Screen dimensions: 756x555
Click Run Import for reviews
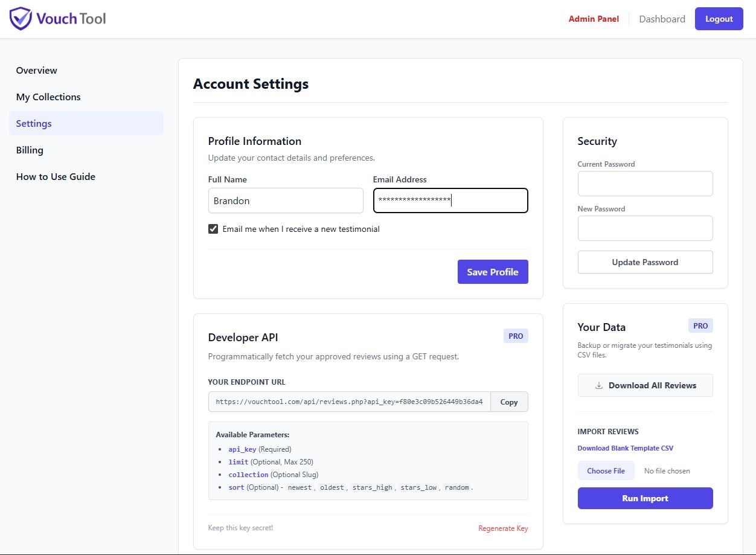point(645,498)
